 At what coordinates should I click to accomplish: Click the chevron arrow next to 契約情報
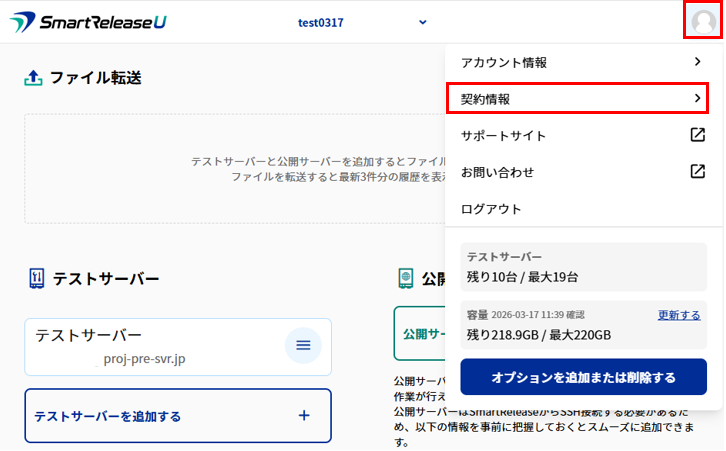pos(697,99)
